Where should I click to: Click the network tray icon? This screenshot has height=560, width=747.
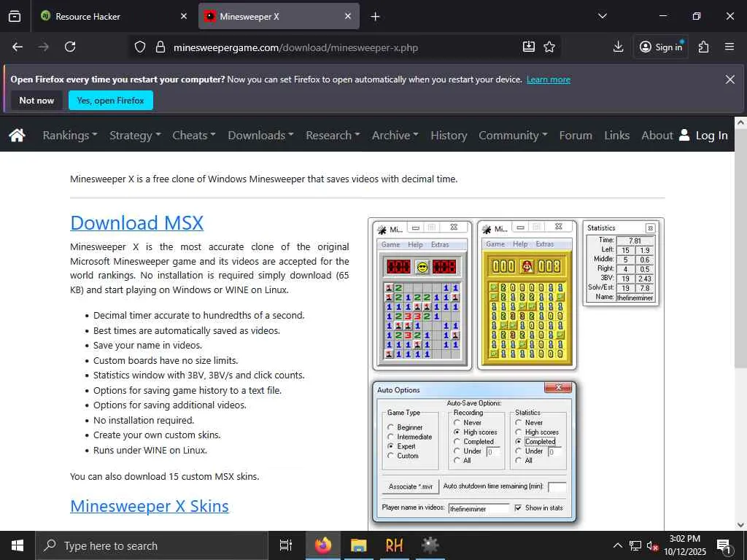635,545
